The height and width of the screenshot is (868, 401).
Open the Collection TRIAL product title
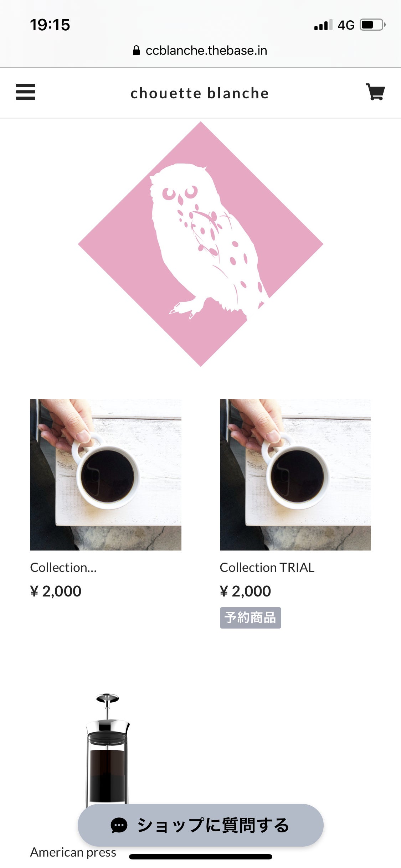click(267, 567)
